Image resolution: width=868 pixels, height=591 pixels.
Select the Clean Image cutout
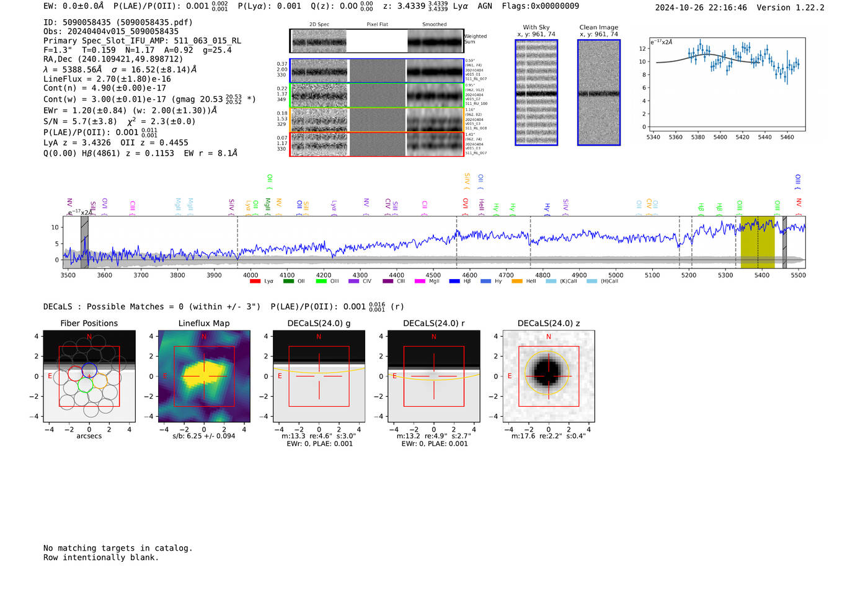click(599, 92)
